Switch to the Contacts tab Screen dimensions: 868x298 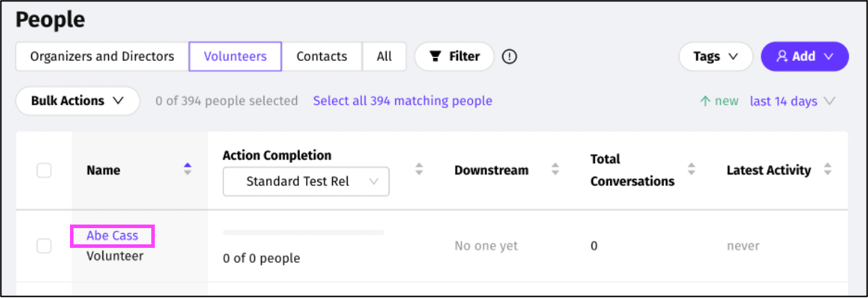point(322,56)
